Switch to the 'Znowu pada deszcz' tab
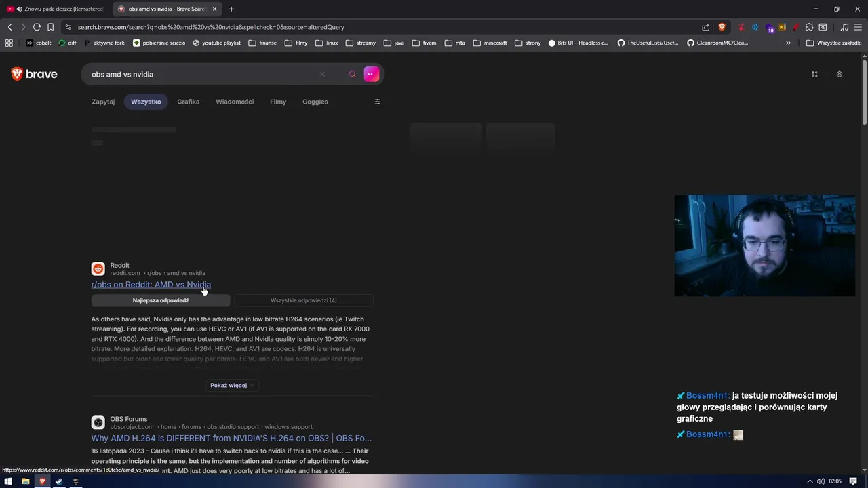The image size is (868, 488). pyautogui.click(x=56, y=9)
